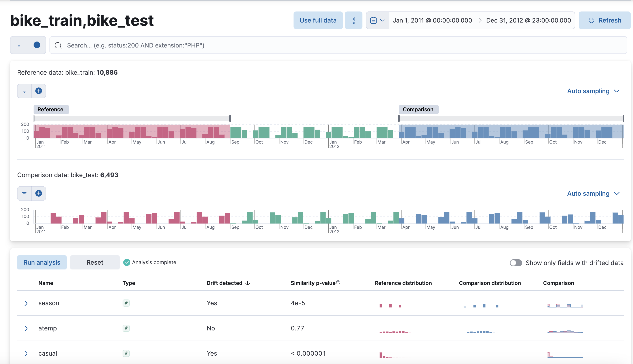
Task: Click the Run analysis button
Action: [x=42, y=262]
